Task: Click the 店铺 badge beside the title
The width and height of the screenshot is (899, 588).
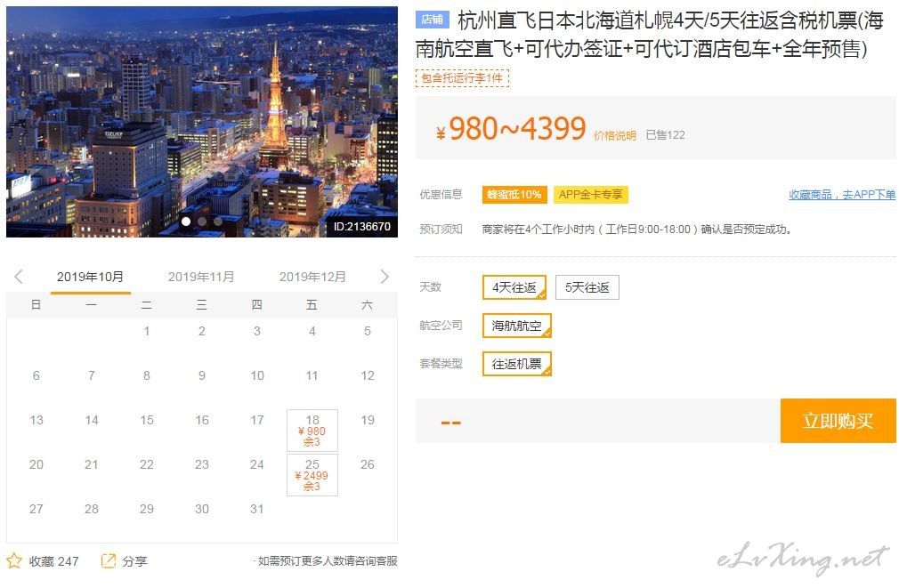Action: coord(433,20)
